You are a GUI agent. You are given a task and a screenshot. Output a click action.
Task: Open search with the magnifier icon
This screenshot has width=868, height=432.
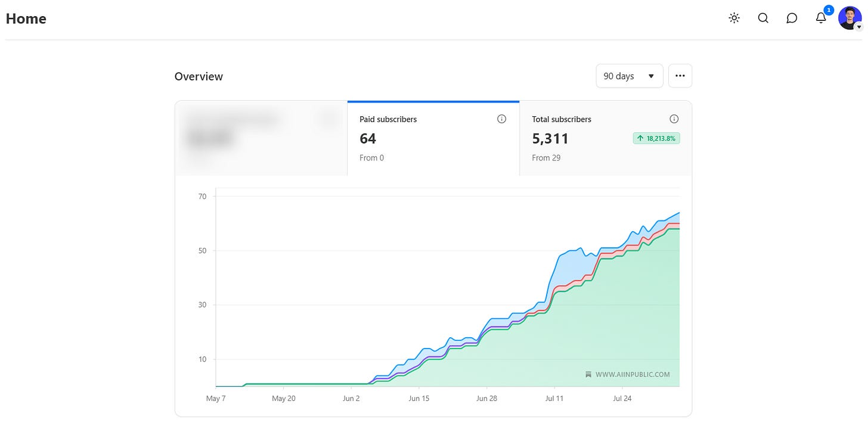(x=763, y=18)
